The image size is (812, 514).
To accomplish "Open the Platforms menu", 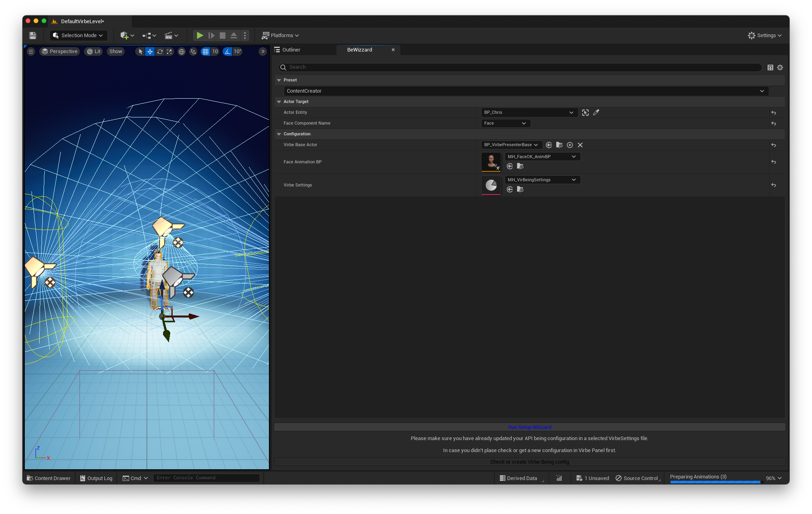I will [x=281, y=36].
